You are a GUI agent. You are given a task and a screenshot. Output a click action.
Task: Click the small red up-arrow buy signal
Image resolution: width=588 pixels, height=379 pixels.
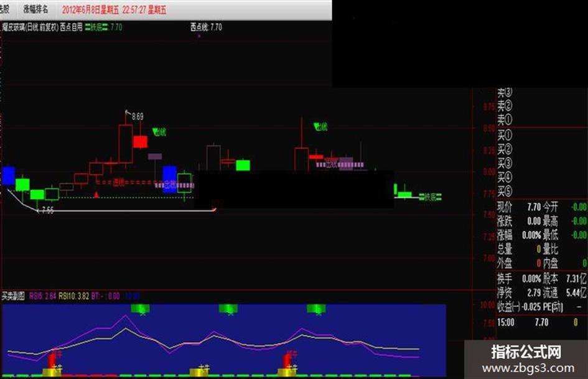(96, 194)
